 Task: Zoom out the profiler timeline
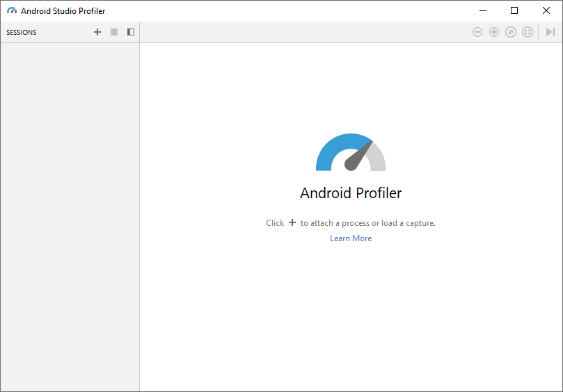(477, 32)
